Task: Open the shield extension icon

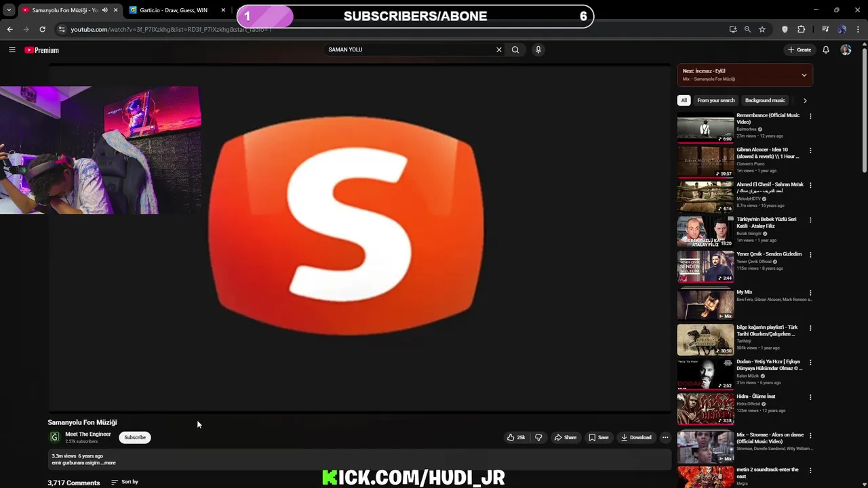Action: pyautogui.click(x=785, y=29)
